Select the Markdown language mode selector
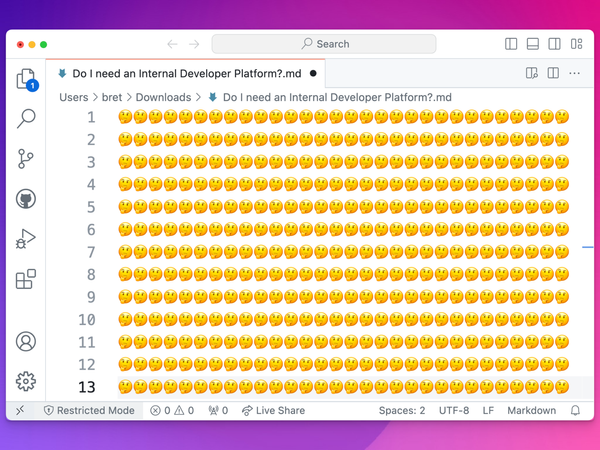The width and height of the screenshot is (600, 450). click(x=531, y=411)
